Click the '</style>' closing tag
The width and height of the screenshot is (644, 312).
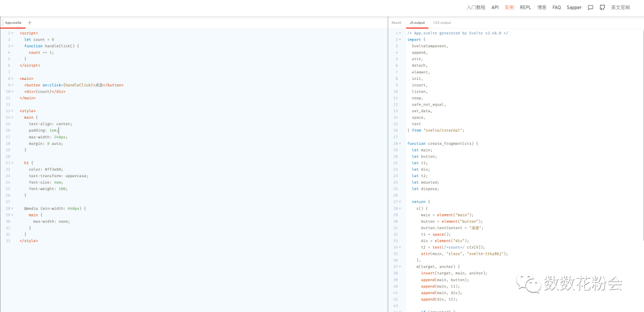[x=29, y=241]
